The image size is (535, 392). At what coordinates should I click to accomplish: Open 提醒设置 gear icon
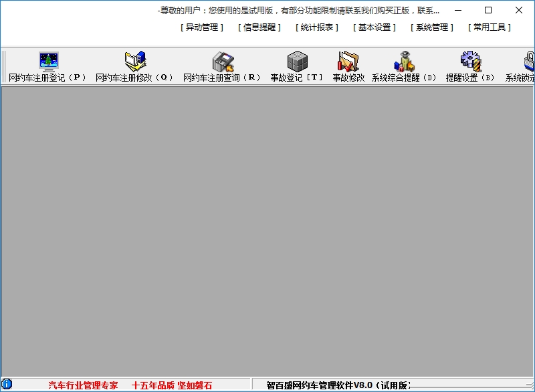pos(471,62)
